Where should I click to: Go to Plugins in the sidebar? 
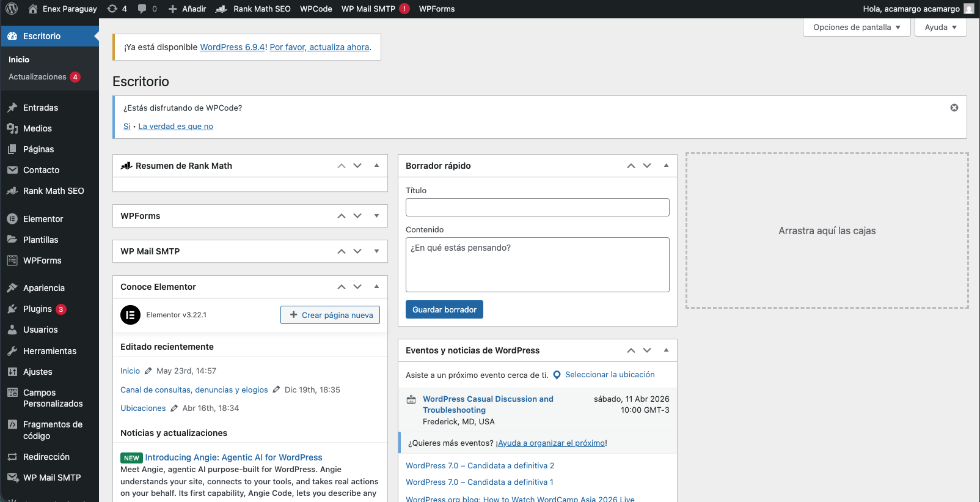pyautogui.click(x=49, y=309)
